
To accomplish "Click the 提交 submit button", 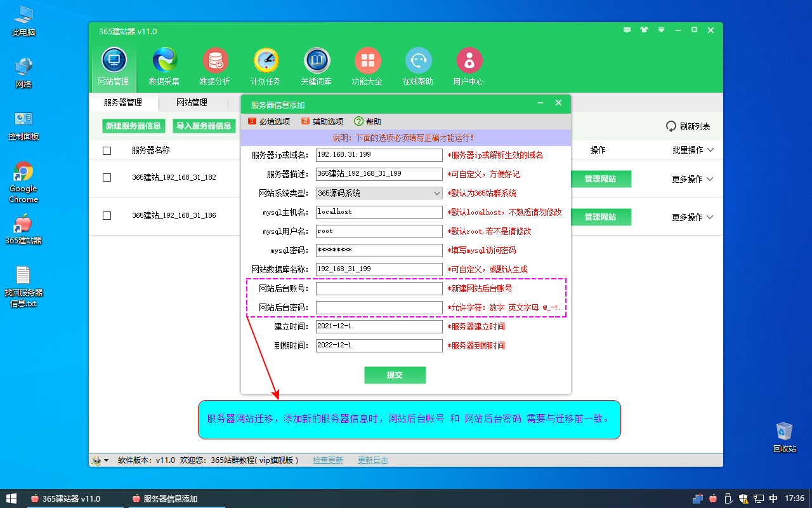I will [x=395, y=375].
